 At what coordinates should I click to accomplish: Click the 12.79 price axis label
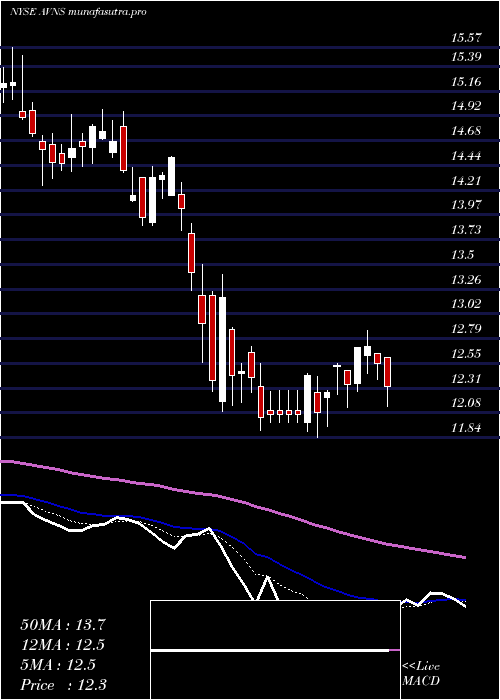(x=467, y=329)
